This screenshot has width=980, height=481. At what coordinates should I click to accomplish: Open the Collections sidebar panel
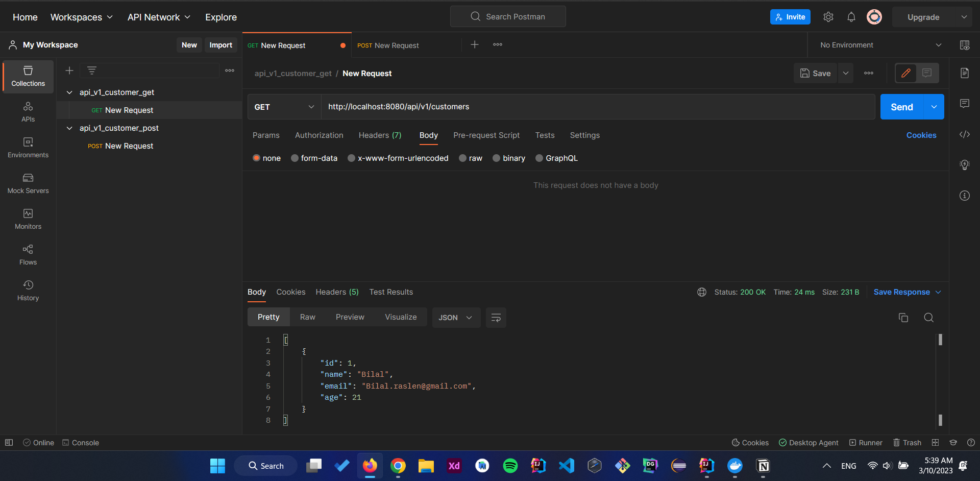28,76
